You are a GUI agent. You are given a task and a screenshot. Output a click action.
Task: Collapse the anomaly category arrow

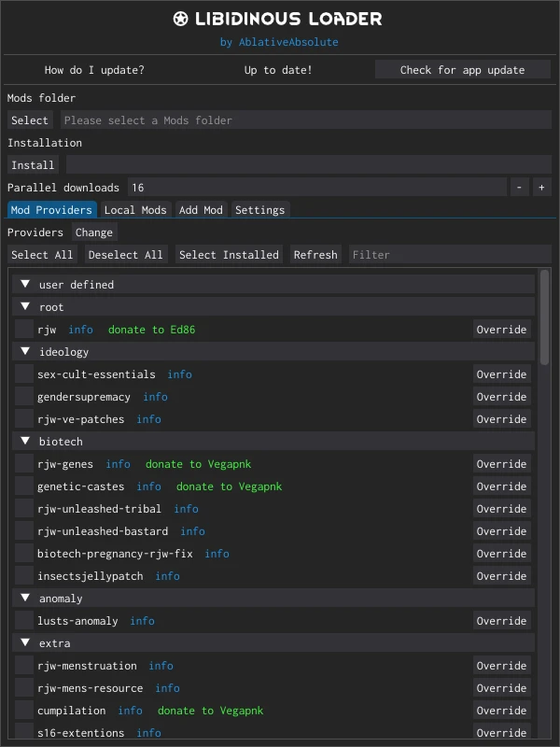(25, 598)
